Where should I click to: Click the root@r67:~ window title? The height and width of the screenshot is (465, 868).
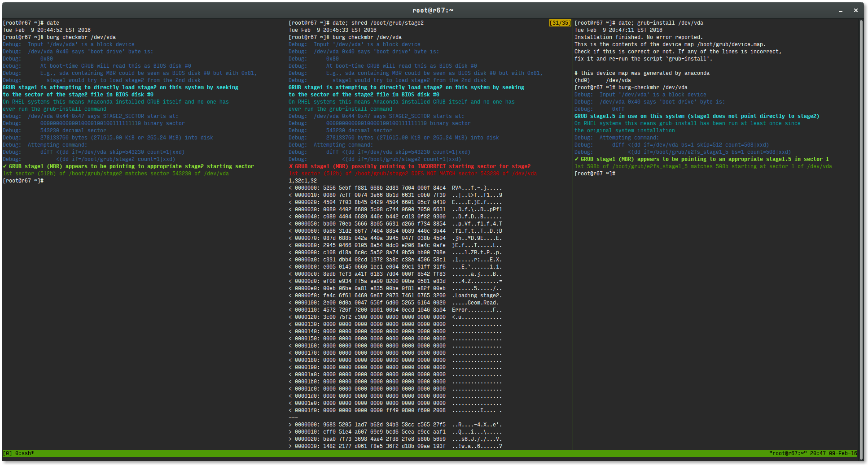click(x=433, y=10)
